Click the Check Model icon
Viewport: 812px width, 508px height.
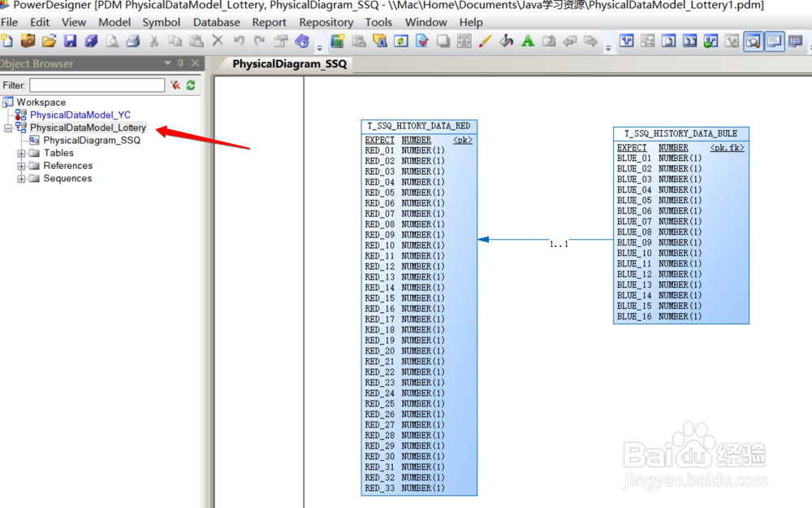point(422,41)
